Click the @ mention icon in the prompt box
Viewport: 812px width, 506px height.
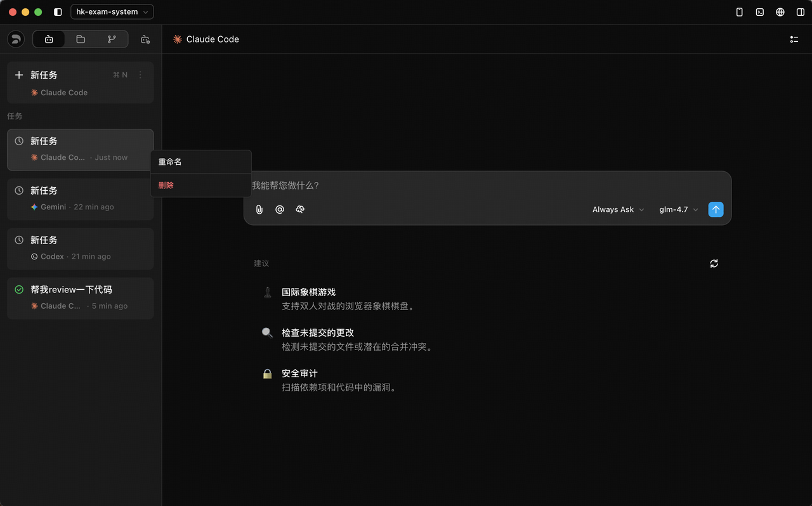(280, 209)
